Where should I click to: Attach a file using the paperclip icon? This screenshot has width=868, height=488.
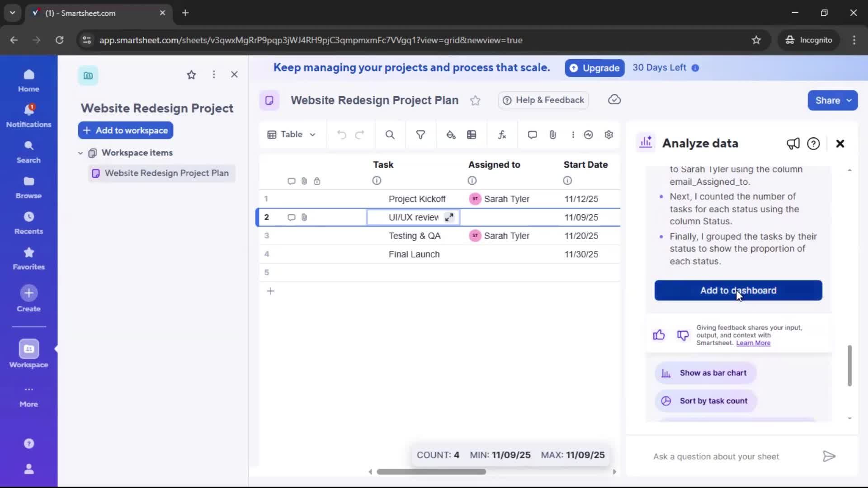(x=552, y=134)
